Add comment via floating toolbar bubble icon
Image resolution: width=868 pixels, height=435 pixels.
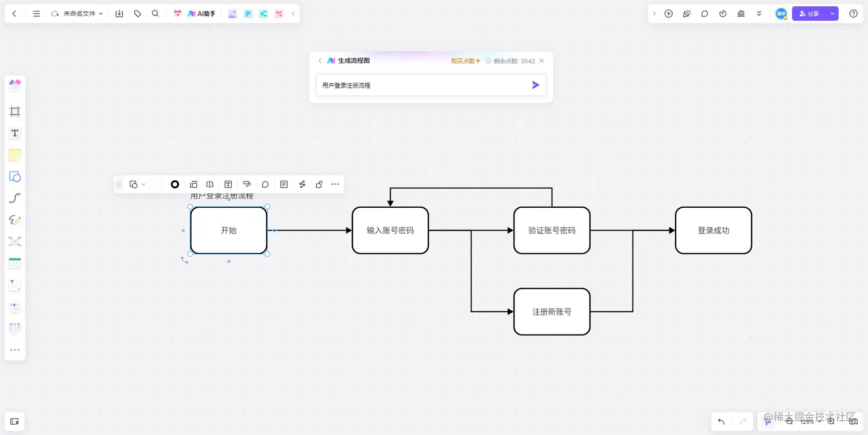pos(265,184)
